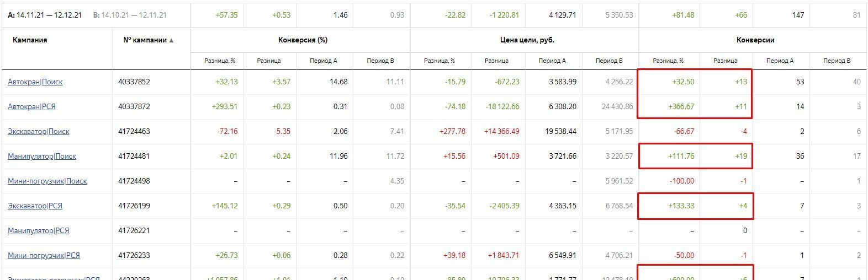Open the Мини-погрузчик|Поиск campaign link
The height and width of the screenshot is (280, 868).
tap(47, 181)
